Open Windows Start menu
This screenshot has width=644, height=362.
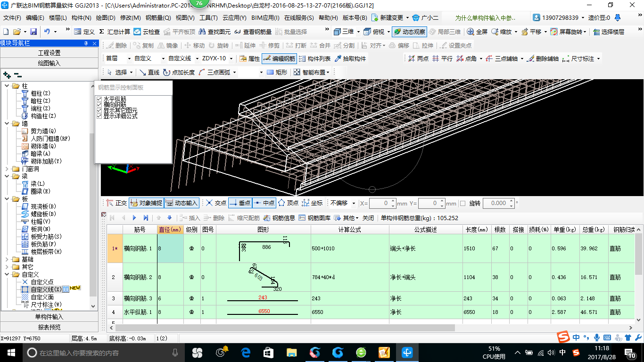click(10, 352)
